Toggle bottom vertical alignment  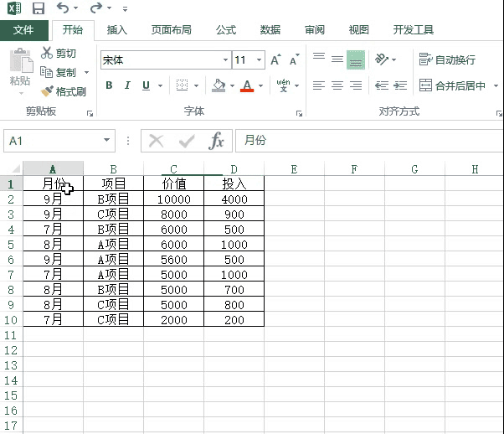(x=356, y=59)
